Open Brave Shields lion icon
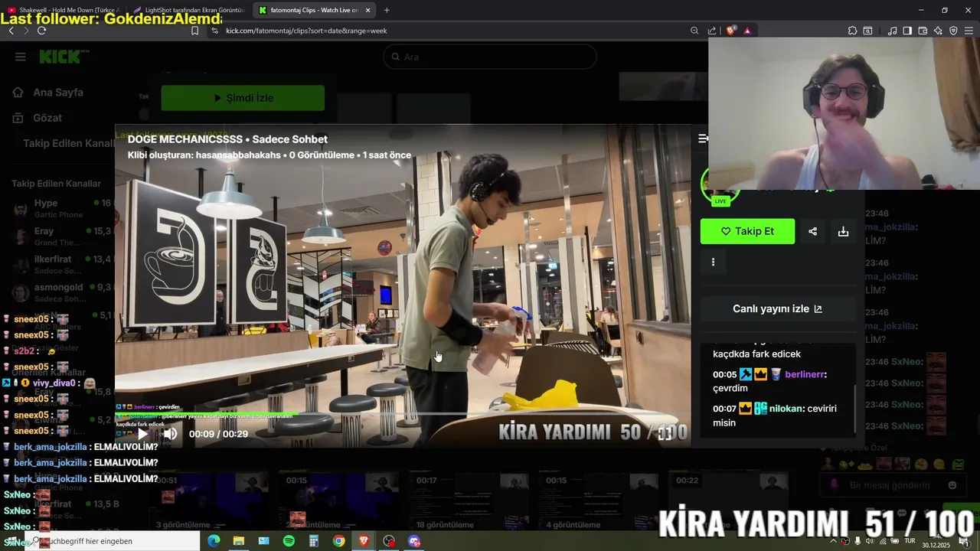The image size is (980, 551). click(x=731, y=31)
